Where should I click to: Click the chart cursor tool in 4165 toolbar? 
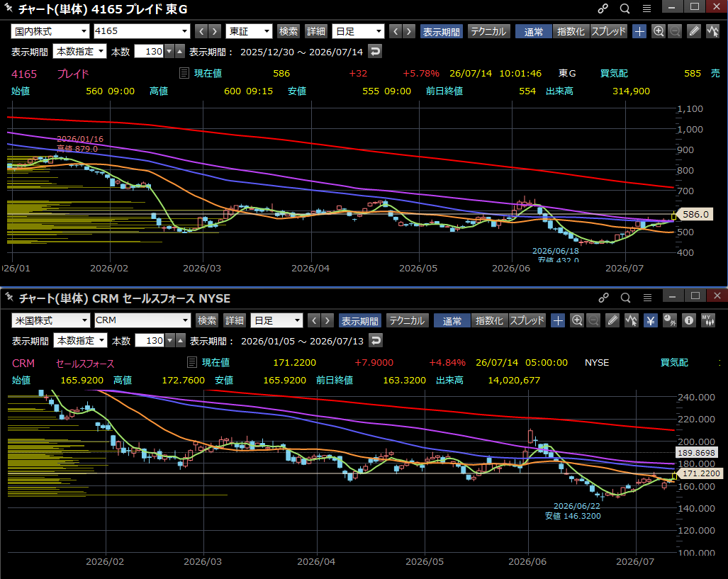(x=712, y=31)
